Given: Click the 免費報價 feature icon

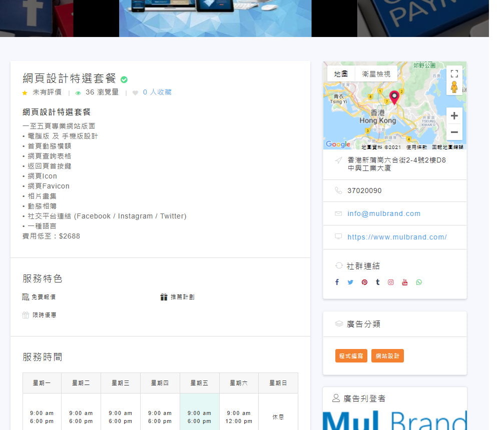Looking at the screenshot, I should click(x=26, y=297).
